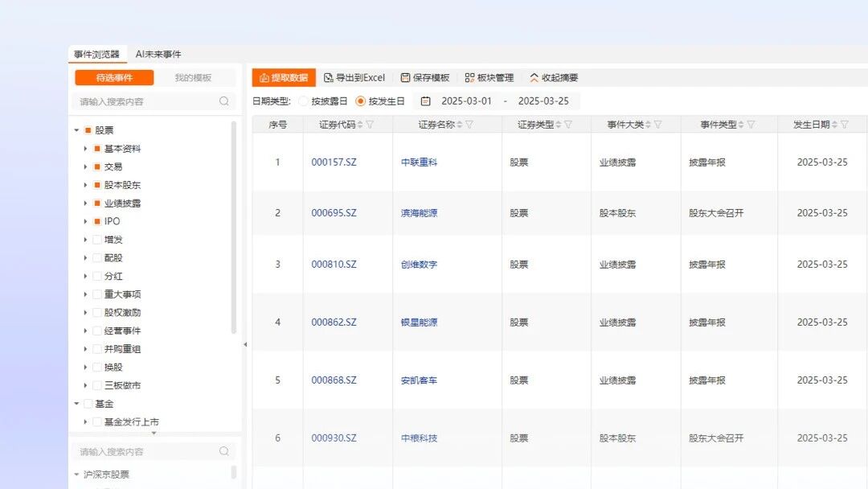This screenshot has width=868, height=489.
Task: Open the 创维数字 security name link
Action: coord(419,265)
